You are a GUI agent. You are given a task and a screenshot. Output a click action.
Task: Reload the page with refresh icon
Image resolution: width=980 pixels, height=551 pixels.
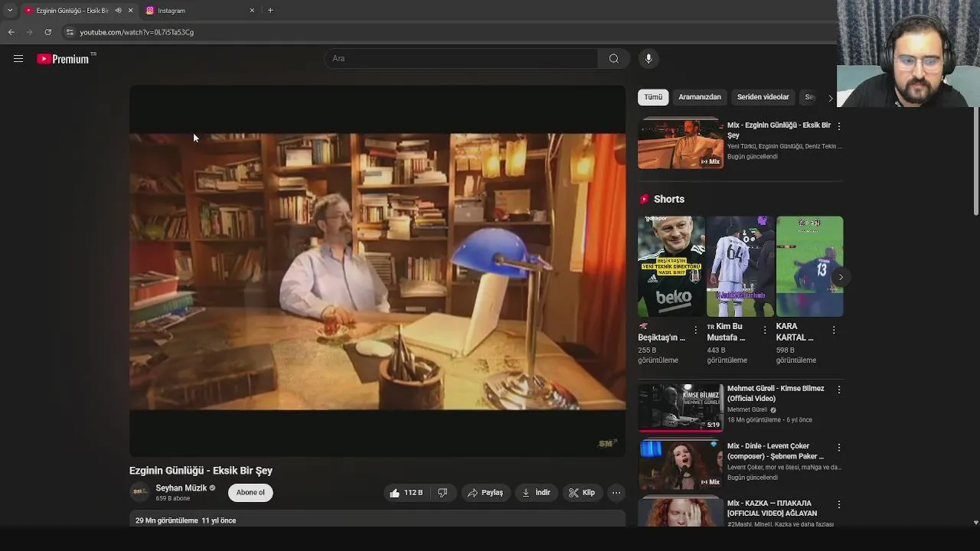47,32
